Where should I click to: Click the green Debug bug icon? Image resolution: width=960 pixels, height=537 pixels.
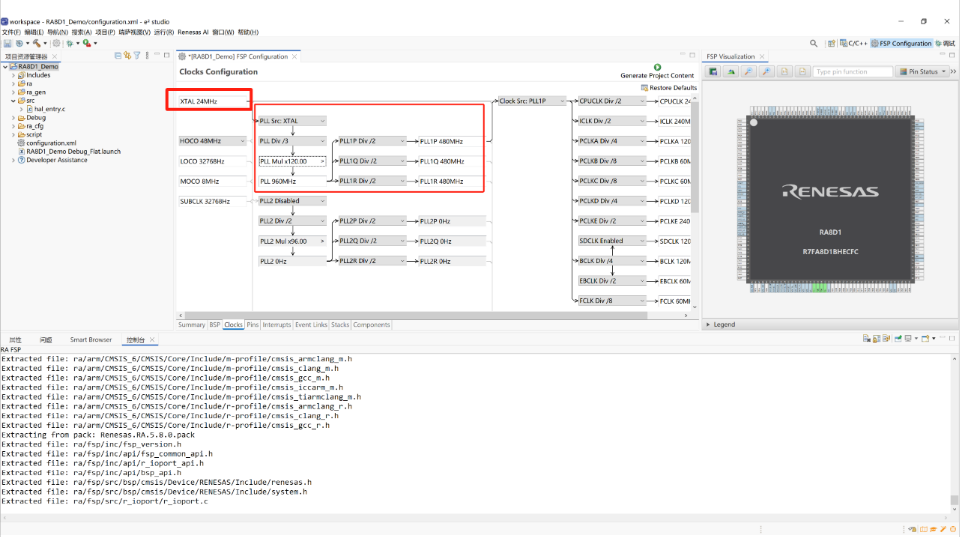tap(69, 43)
